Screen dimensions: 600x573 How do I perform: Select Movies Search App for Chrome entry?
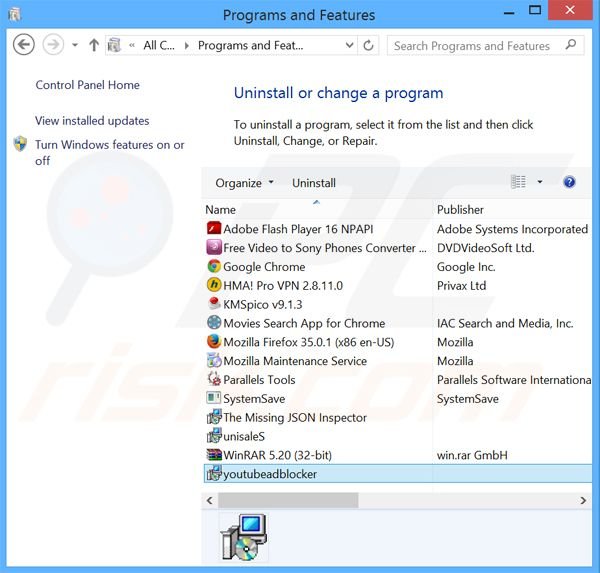coord(304,323)
